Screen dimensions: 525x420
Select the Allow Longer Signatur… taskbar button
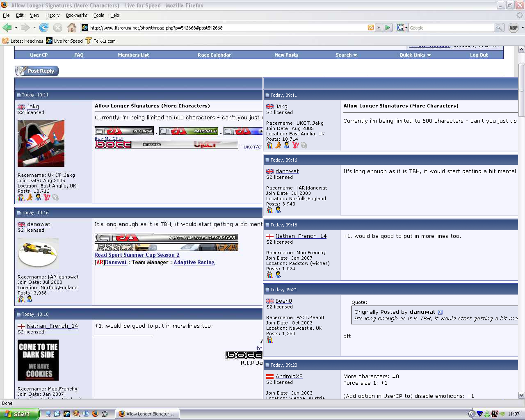coord(147,414)
